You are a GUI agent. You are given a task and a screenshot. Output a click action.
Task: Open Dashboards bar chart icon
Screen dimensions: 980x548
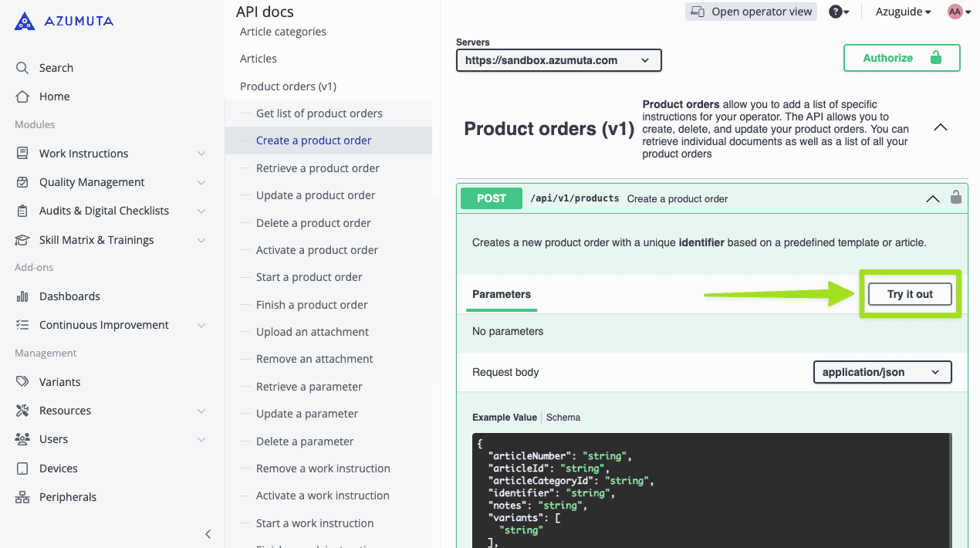click(22, 296)
